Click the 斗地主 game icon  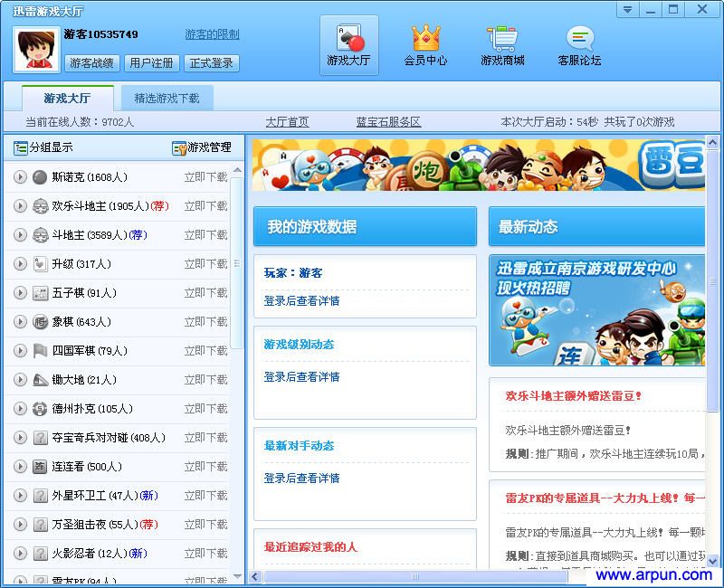pyautogui.click(x=40, y=235)
